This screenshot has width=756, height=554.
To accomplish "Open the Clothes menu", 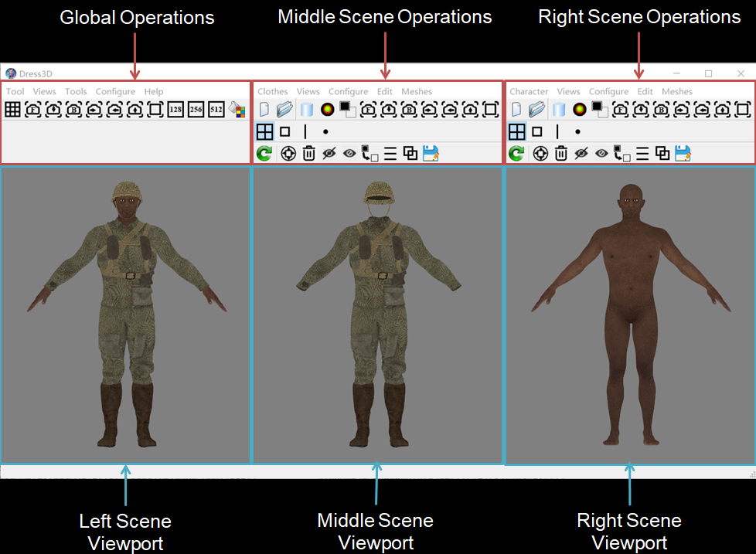I will [272, 91].
